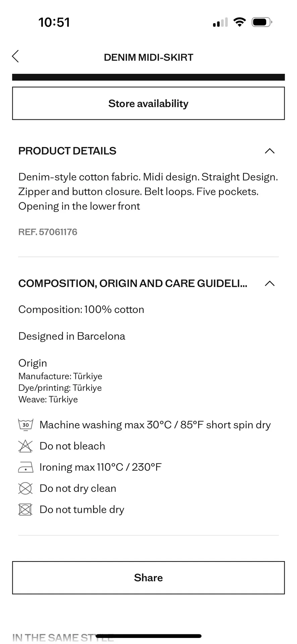Click the do not tumble dry symbol
The image size is (297, 644).
[25, 509]
